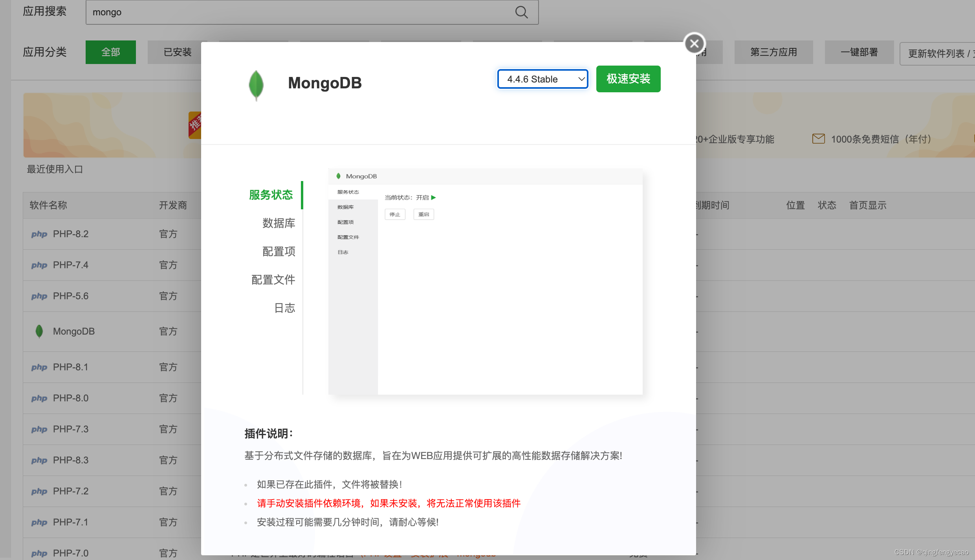The image size is (975, 560).
Task: Select the 已安装 category tab
Action: point(177,52)
